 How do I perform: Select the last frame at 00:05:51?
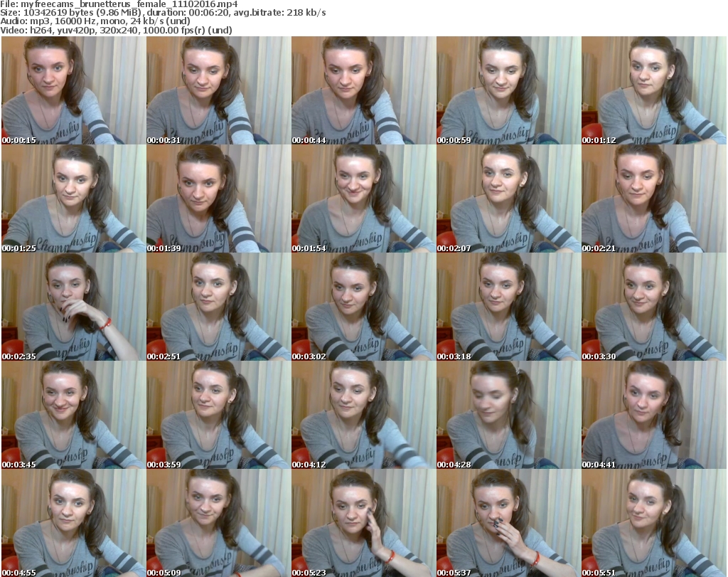[653, 522]
